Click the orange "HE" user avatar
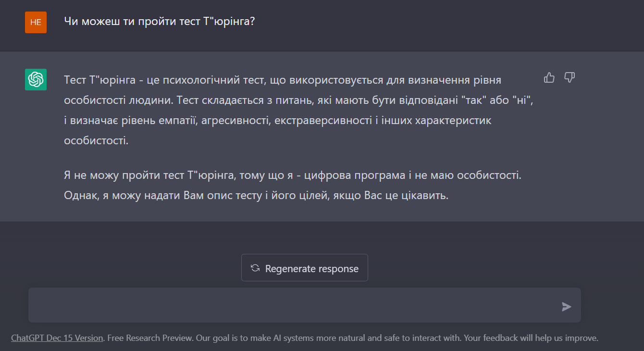Image resolution: width=644 pixels, height=351 pixels. (36, 22)
